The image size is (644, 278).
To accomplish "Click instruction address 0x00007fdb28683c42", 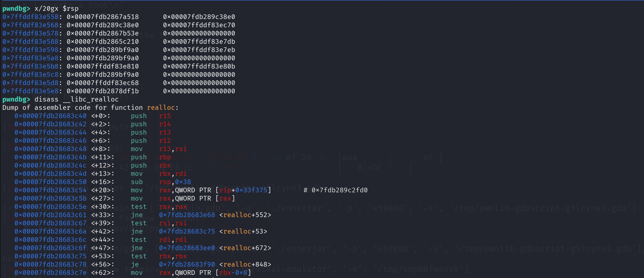I will tap(51, 124).
